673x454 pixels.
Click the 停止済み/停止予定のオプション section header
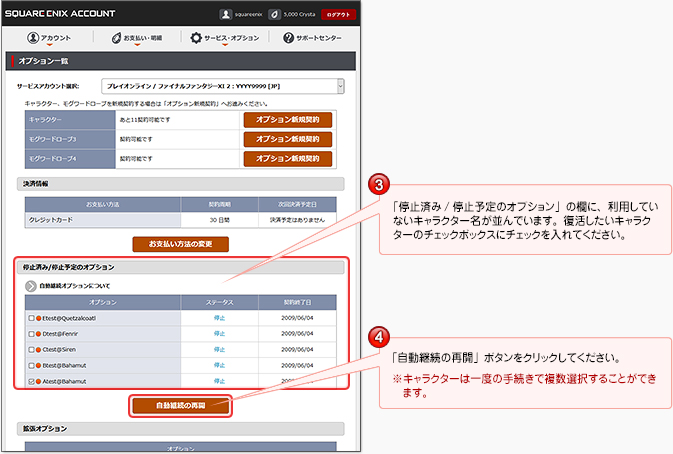(x=180, y=267)
